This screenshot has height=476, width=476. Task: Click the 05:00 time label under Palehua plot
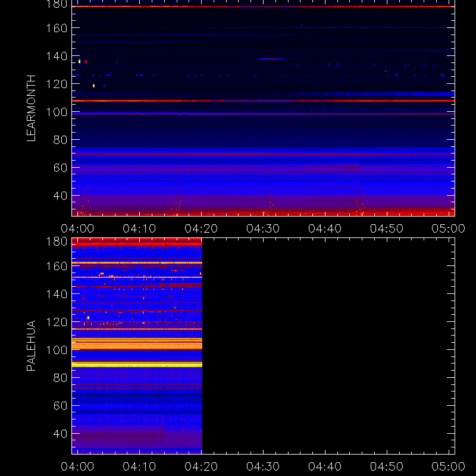[449, 466]
